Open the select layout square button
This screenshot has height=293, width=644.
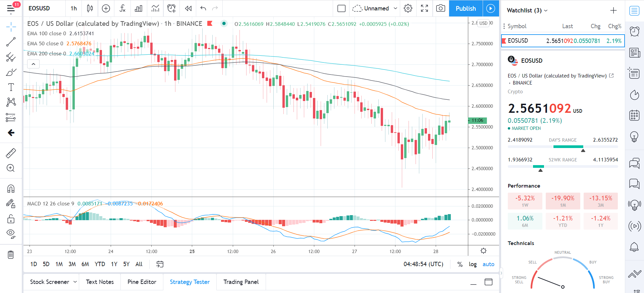341,8
